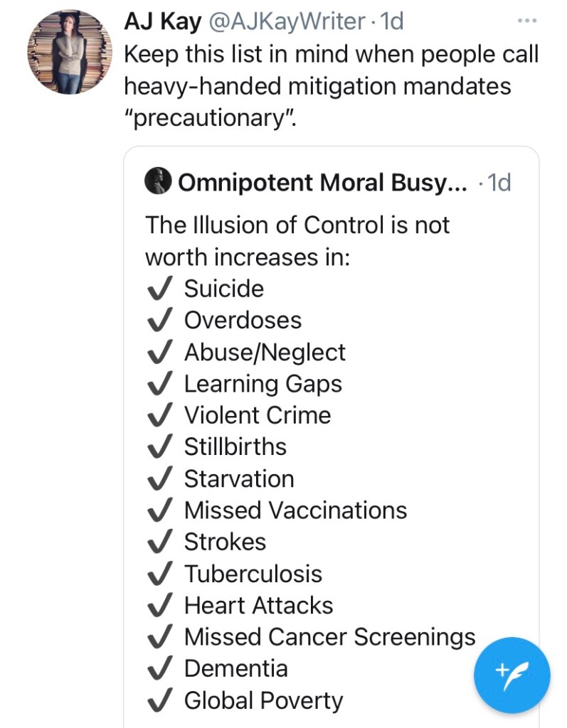
Task: Tap the "Heart Attacks" list line
Action: (258, 606)
